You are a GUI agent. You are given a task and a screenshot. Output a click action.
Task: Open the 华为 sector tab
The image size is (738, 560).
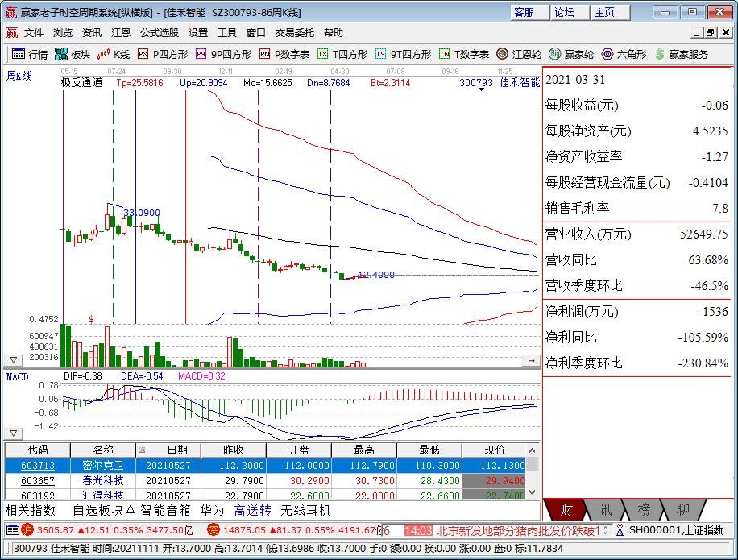click(212, 510)
